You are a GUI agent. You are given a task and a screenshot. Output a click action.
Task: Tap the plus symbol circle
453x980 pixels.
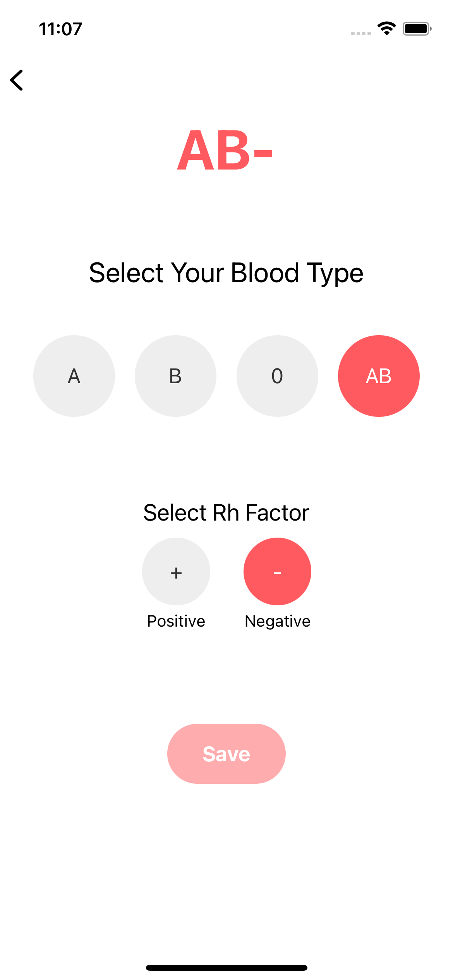click(176, 571)
